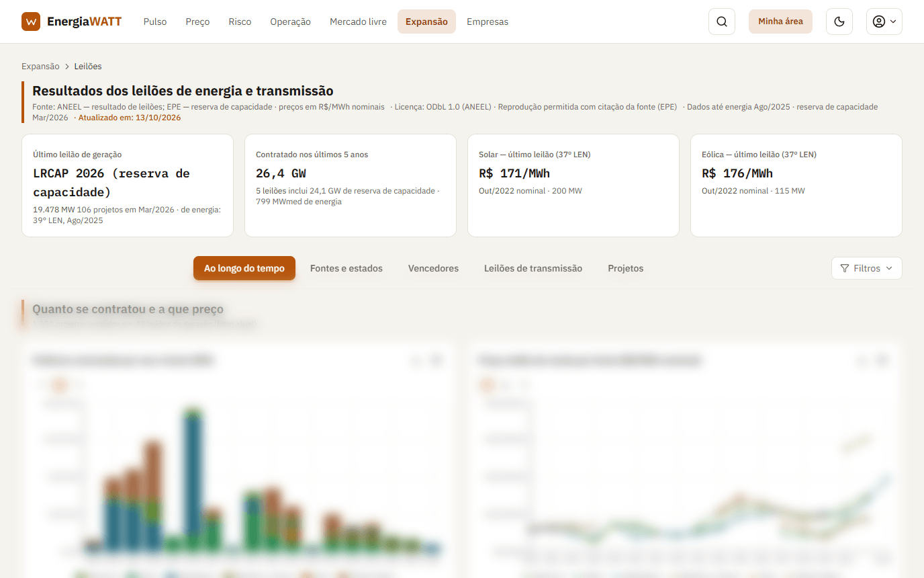
Task: Open Leilões de transmissão tab
Action: click(533, 268)
